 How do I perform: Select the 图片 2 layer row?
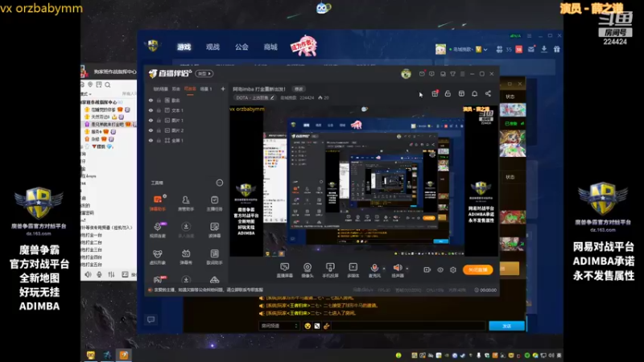coord(186,130)
